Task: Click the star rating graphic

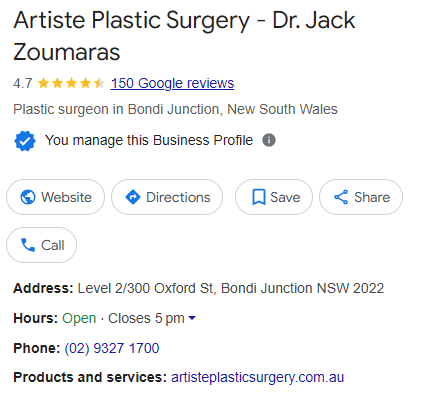Action: coord(71,83)
